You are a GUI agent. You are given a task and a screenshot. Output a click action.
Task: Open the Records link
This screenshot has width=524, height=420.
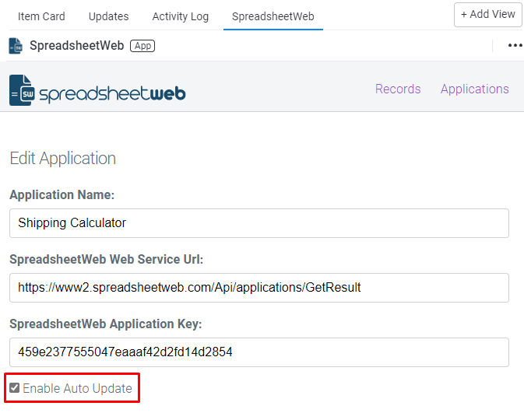pos(398,89)
